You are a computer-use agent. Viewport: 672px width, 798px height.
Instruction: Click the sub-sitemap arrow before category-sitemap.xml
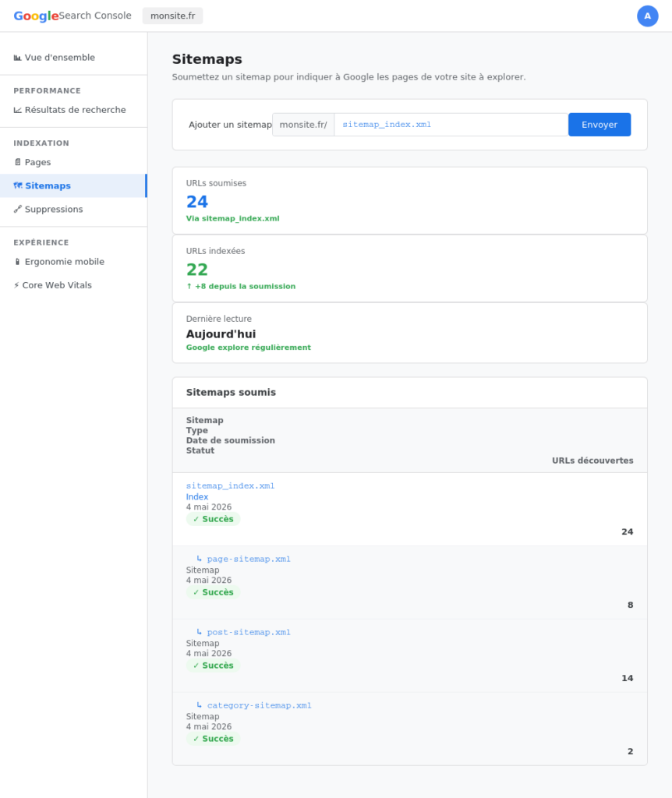point(199,705)
